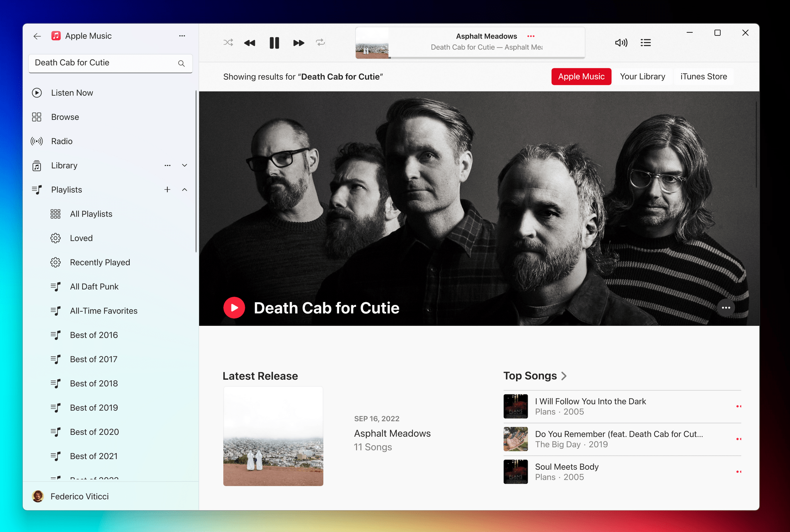Click the skip forward icon
Viewport: 790px width, 532px height.
tap(297, 42)
